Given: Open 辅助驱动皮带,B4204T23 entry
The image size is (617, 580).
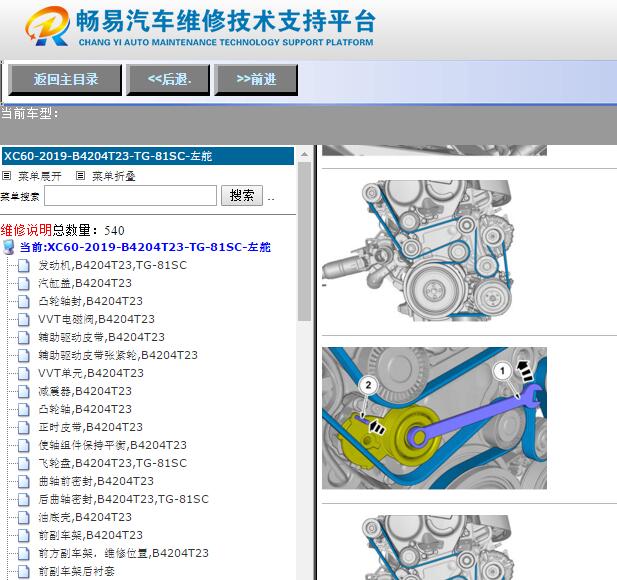Looking at the screenshot, I should point(102,337).
